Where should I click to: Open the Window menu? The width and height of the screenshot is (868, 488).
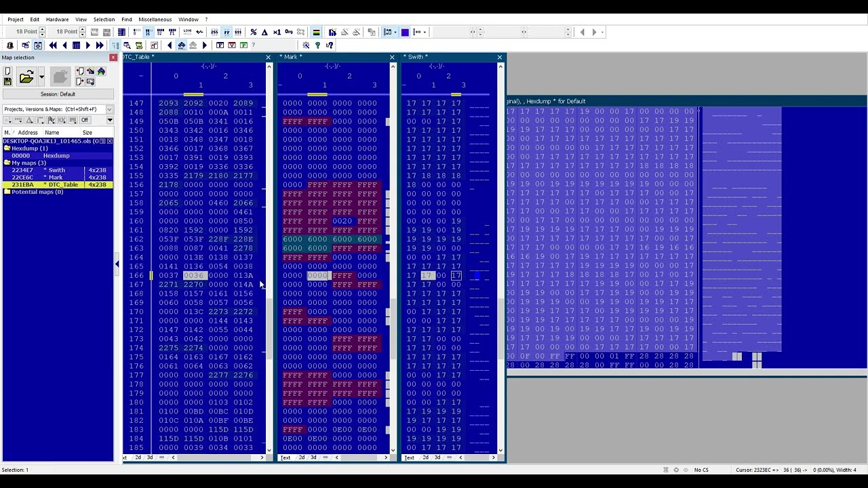[x=189, y=20]
